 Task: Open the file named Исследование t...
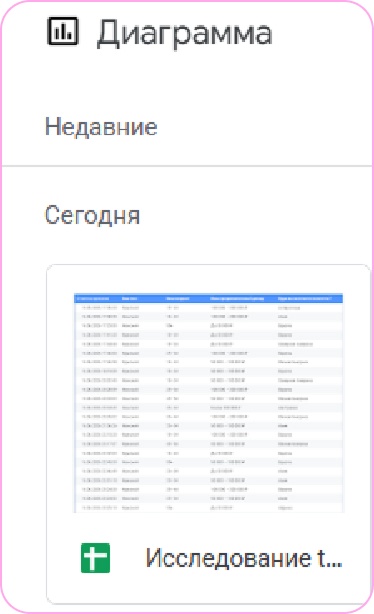pos(244,558)
